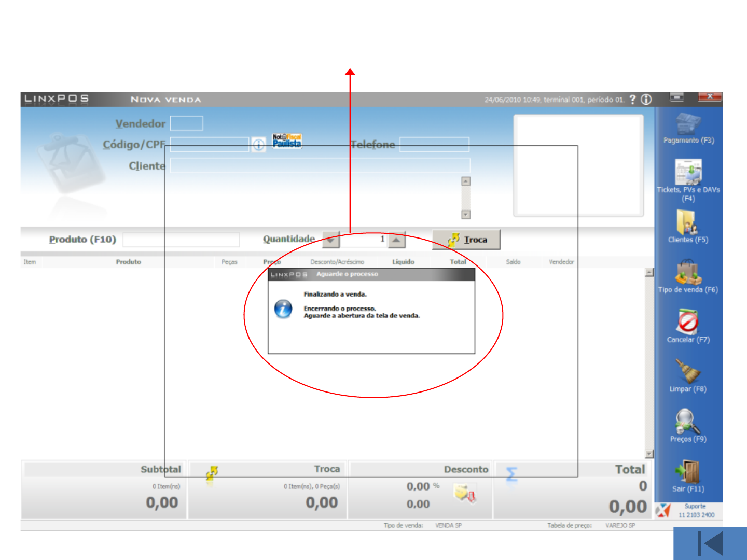Click the Item column header
This screenshot has height=560, width=747.
coord(30,262)
